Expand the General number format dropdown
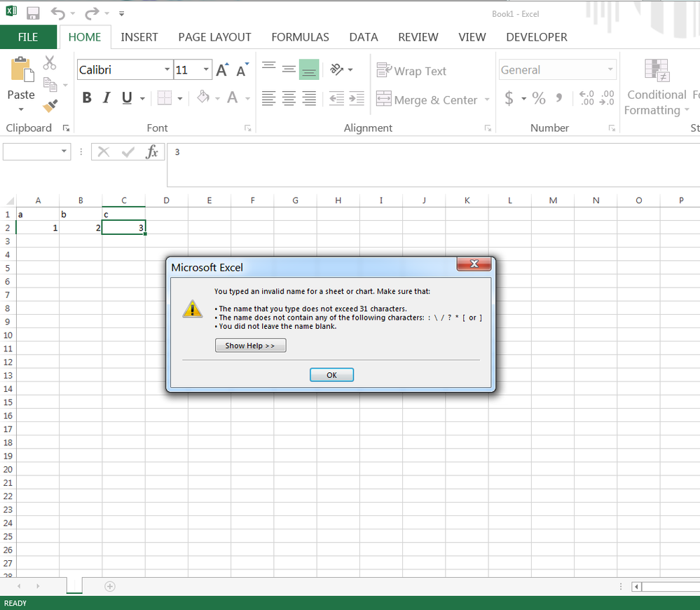Image resolution: width=700 pixels, height=610 pixels. click(610, 70)
